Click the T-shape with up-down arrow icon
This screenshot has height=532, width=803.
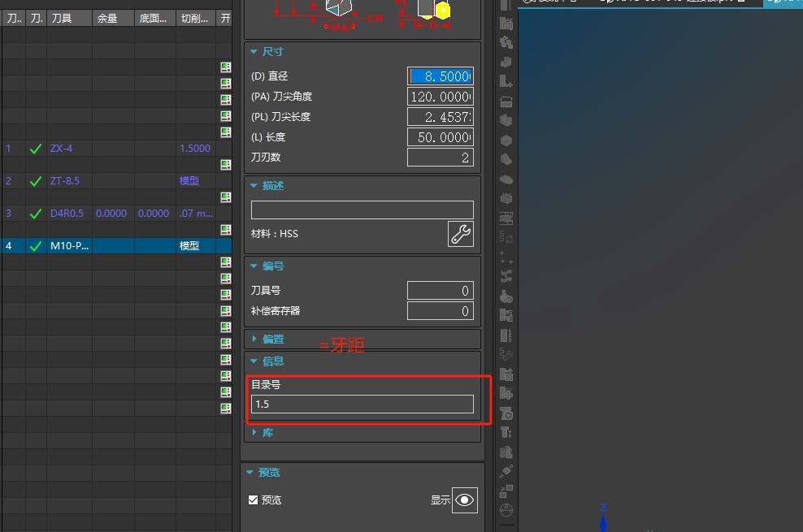[x=506, y=433]
